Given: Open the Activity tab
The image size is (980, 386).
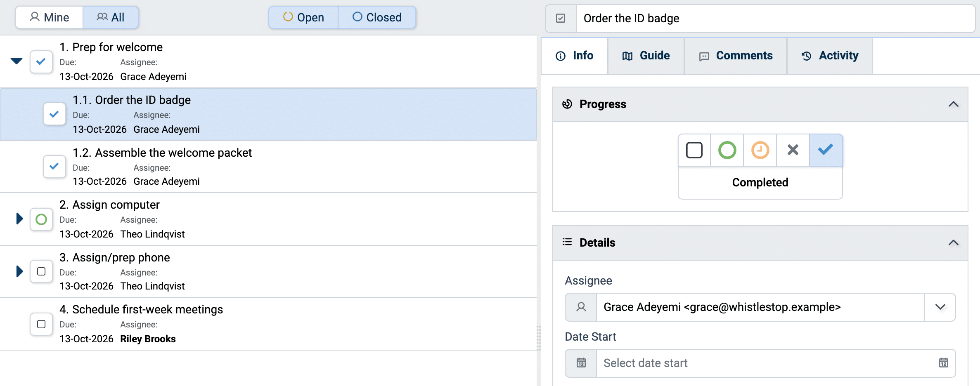Looking at the screenshot, I should coord(830,56).
